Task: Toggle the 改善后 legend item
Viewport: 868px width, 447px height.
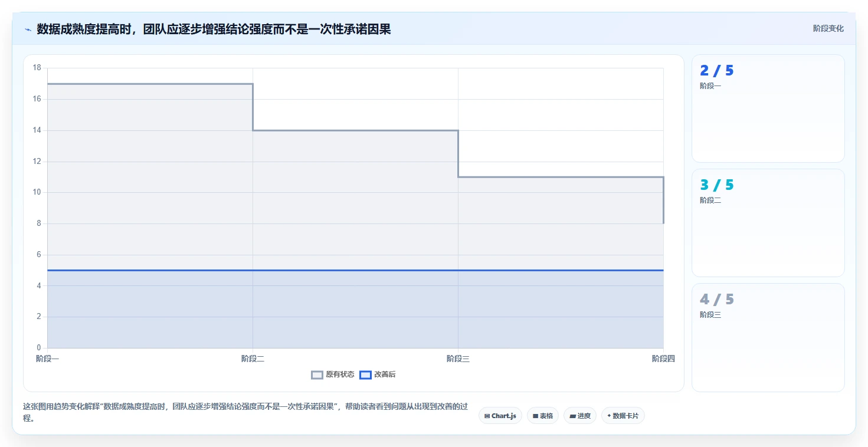Action: [x=378, y=374]
